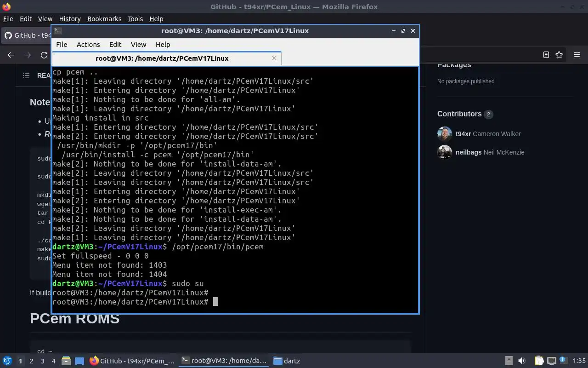The width and height of the screenshot is (588, 368).
Task: Open the Lubuntu application menu launcher
Action: pyautogui.click(x=7, y=361)
